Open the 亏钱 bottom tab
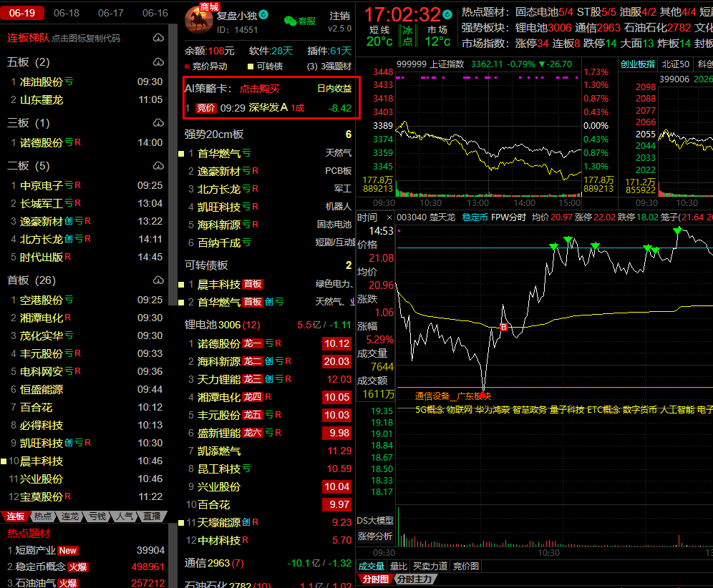The image size is (713, 588). pyautogui.click(x=97, y=516)
